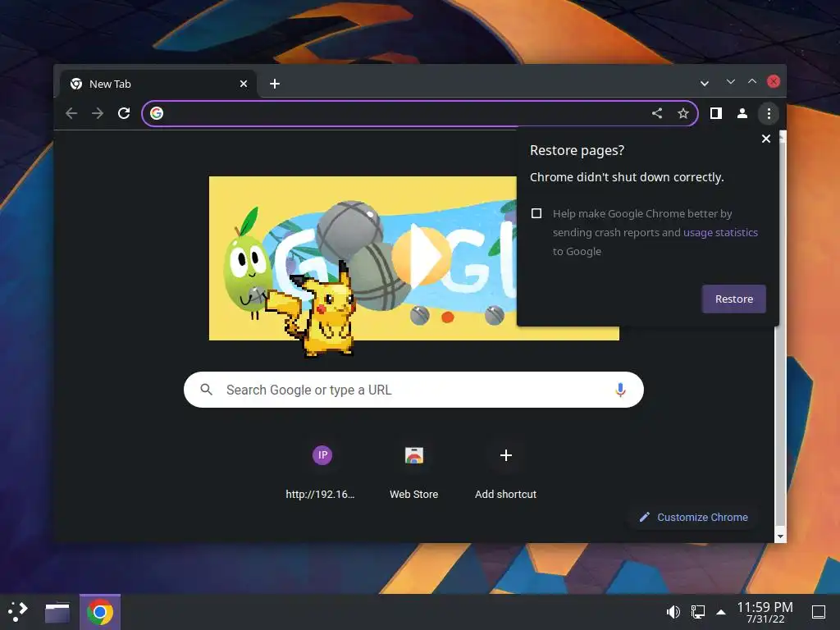Open the Web Store shortcut
Image resolution: width=840 pixels, height=630 pixels.
(413, 472)
